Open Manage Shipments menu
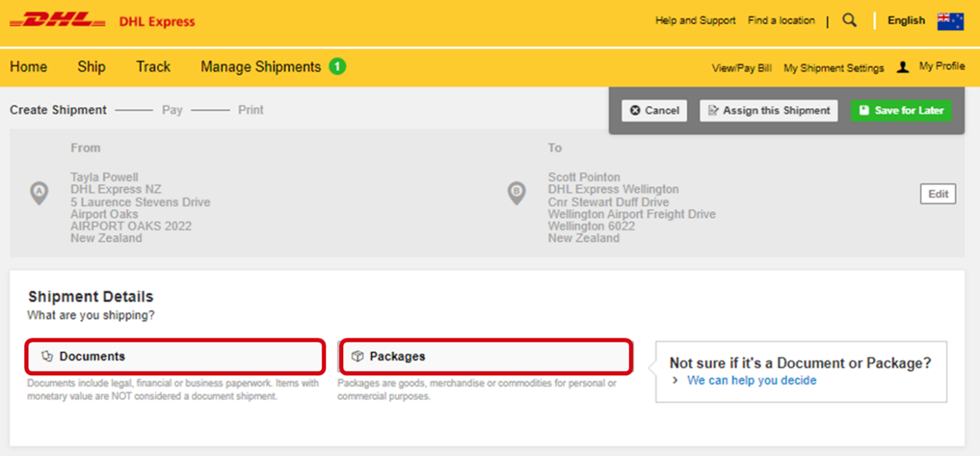 pos(261,67)
